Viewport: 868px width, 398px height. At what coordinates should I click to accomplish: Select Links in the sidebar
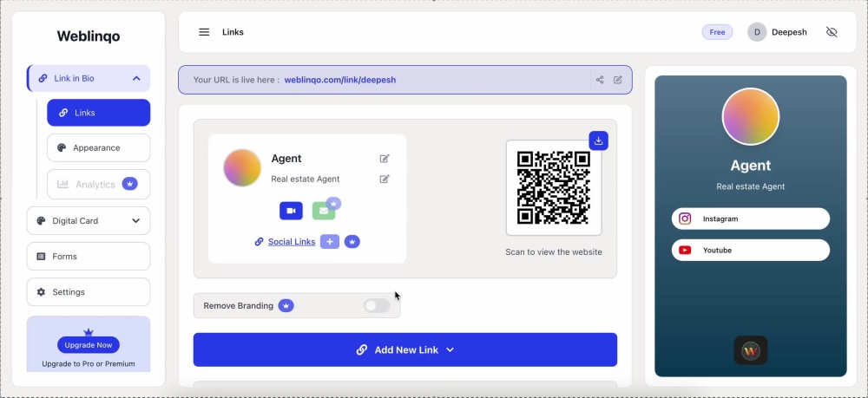(x=99, y=113)
